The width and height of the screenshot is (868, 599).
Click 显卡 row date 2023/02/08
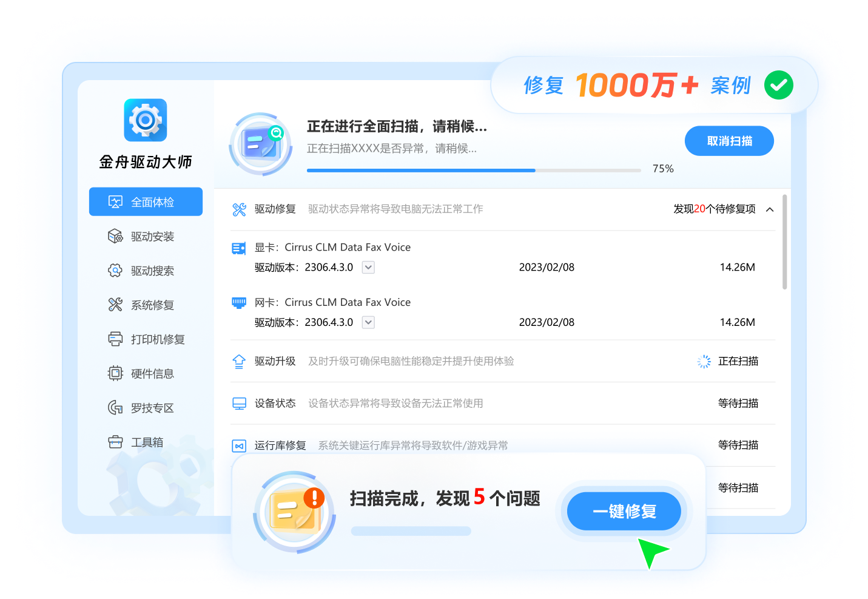(x=547, y=267)
